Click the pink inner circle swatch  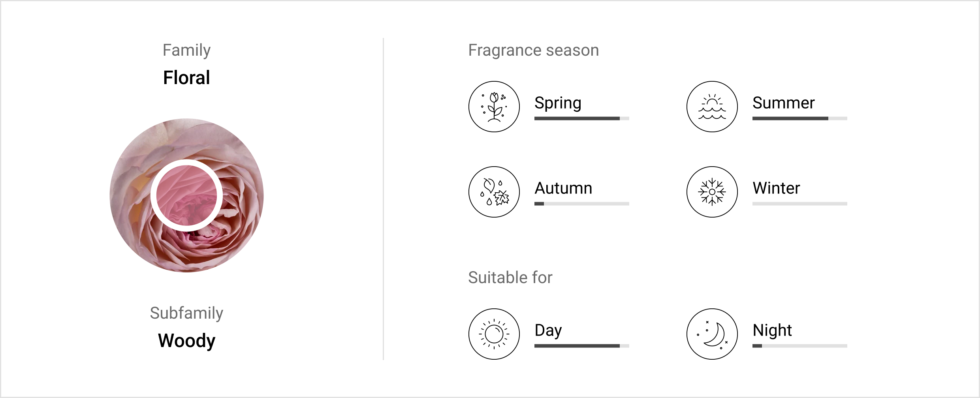tap(186, 195)
